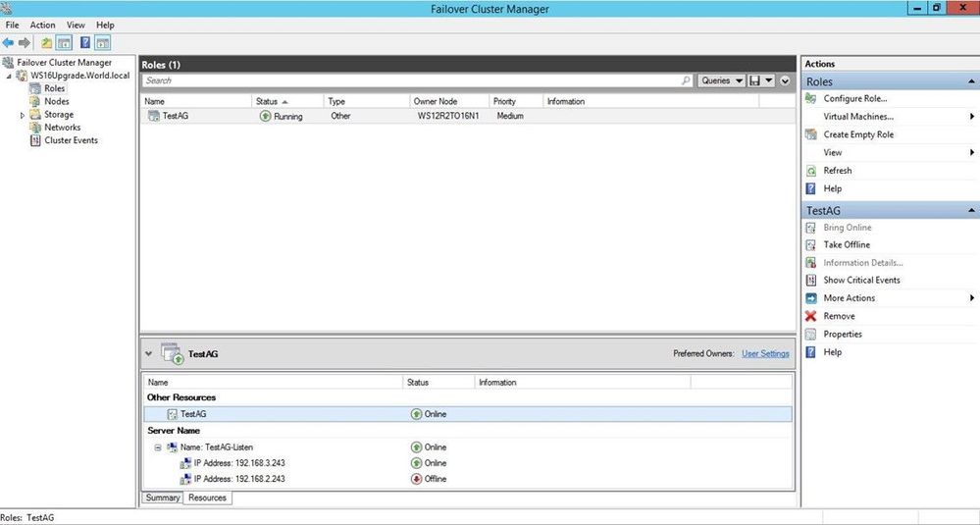
Task: Click the search input field
Action: [x=418, y=80]
